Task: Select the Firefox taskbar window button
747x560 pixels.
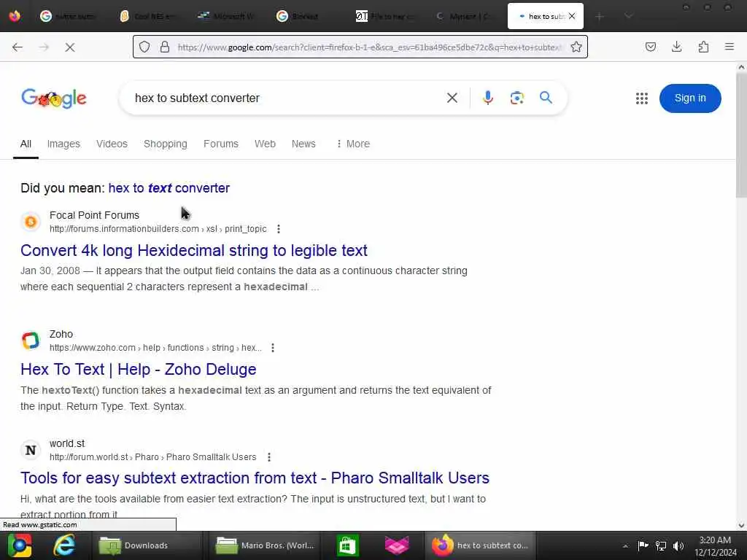Action: pyautogui.click(x=480, y=545)
